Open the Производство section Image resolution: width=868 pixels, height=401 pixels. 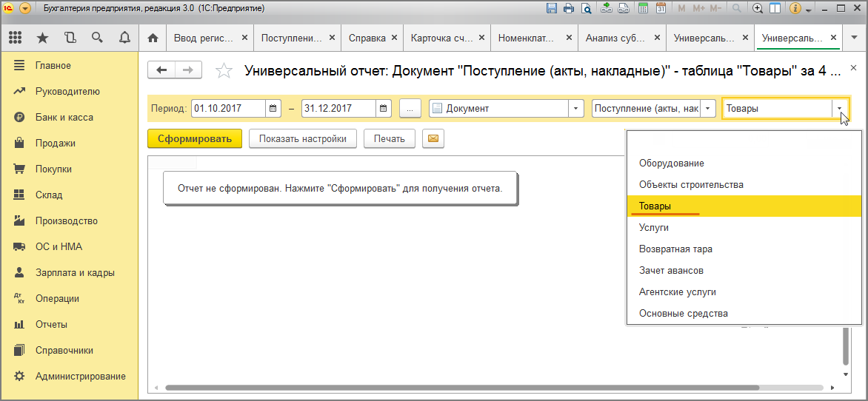(x=67, y=221)
